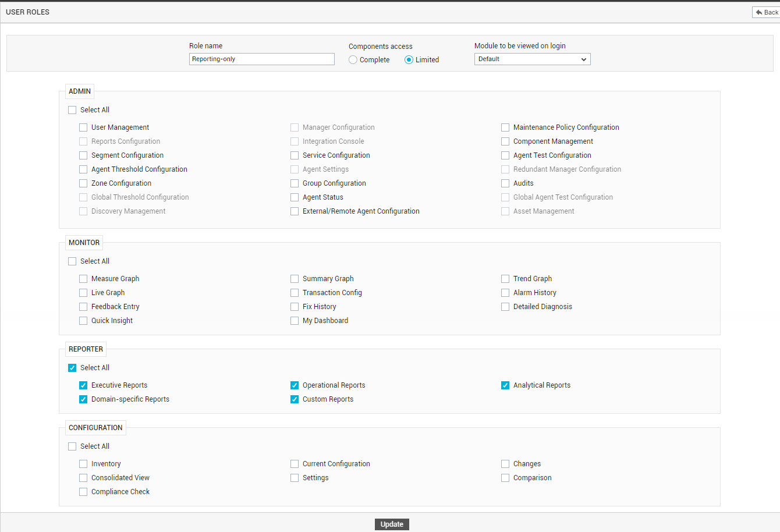
Task: Check Inventory checkbox
Action: click(83, 464)
